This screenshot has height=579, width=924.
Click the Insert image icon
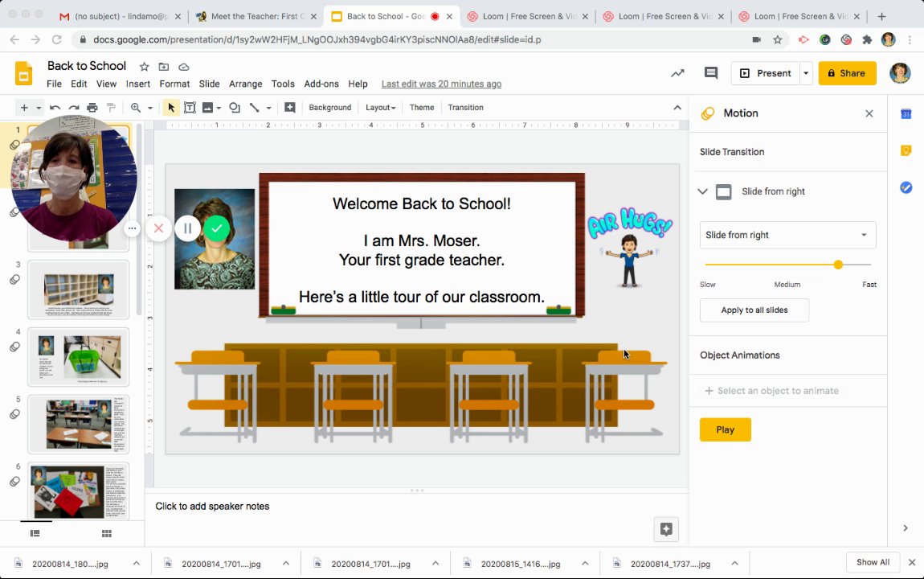(x=207, y=107)
